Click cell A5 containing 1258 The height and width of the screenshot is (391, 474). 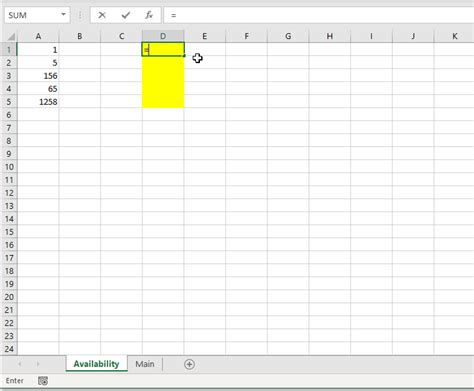pyautogui.click(x=38, y=102)
